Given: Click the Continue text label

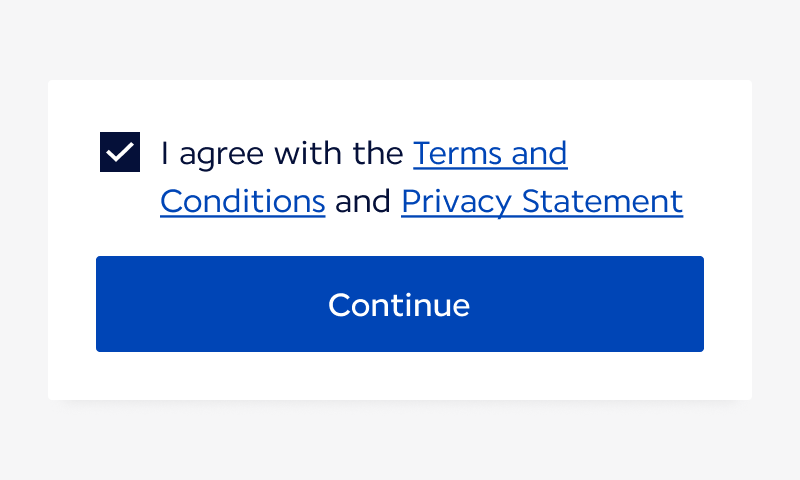Looking at the screenshot, I should click(x=399, y=304).
